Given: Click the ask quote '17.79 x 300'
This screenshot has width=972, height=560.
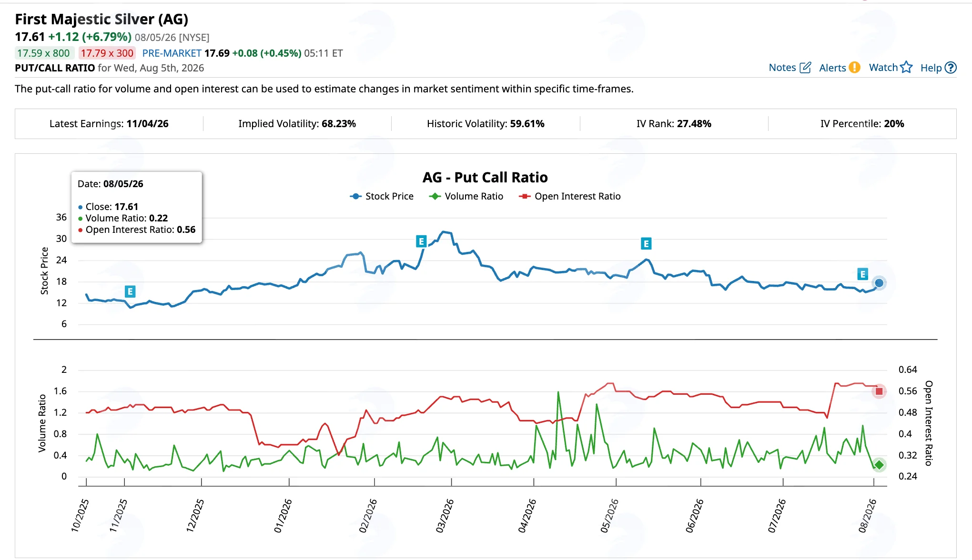Looking at the screenshot, I should (107, 53).
